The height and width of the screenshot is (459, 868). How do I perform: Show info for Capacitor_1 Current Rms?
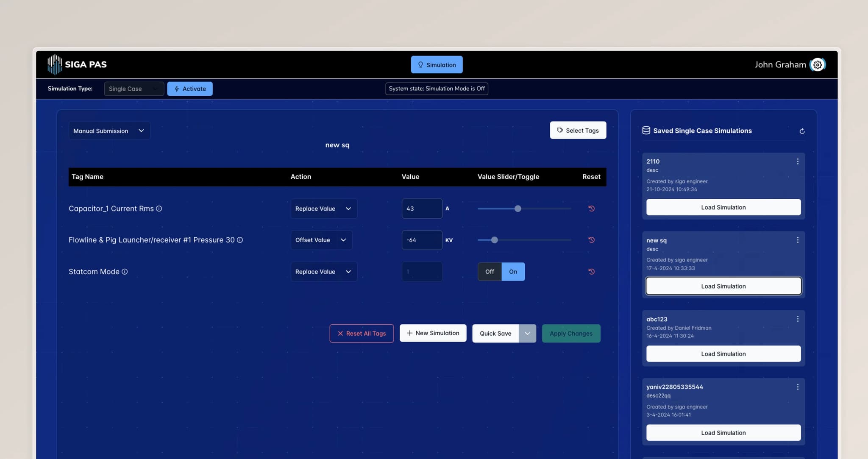(x=159, y=209)
